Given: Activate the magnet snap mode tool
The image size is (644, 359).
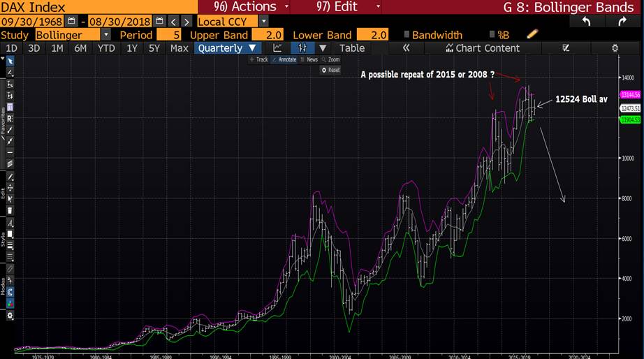Looking at the screenshot, I should [x=10, y=292].
